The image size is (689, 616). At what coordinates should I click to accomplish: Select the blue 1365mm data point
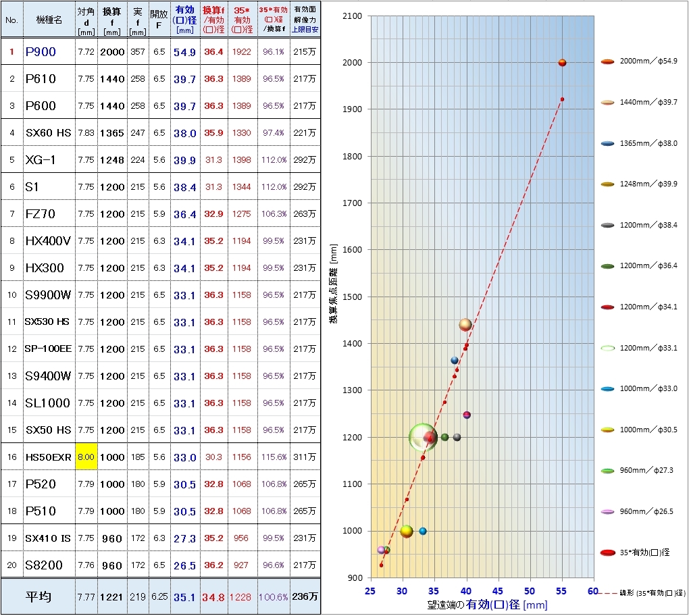tap(455, 360)
